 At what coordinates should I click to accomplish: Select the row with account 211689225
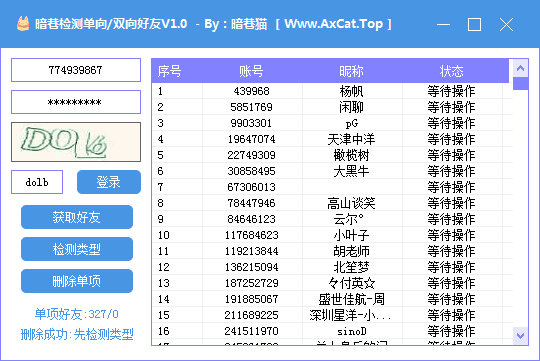pos(332,315)
